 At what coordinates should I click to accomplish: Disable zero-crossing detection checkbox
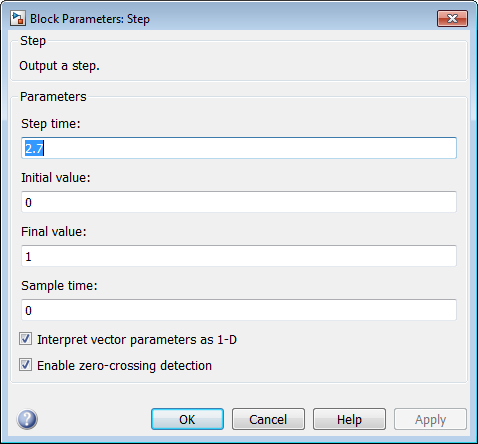point(26,365)
